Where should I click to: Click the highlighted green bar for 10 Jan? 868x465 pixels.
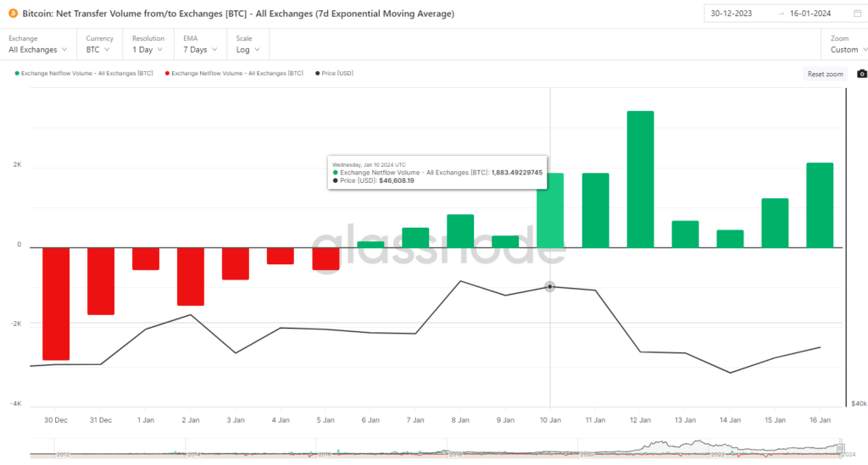(550, 210)
